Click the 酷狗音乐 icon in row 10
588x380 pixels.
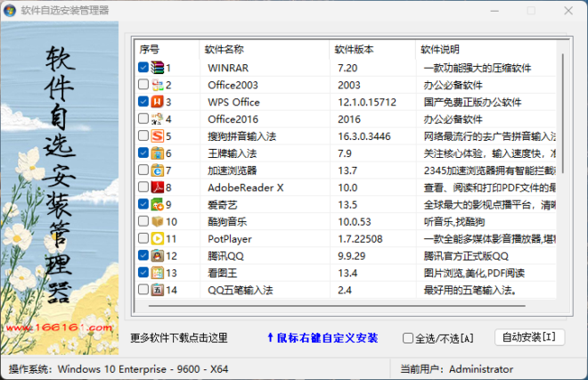[158, 221]
